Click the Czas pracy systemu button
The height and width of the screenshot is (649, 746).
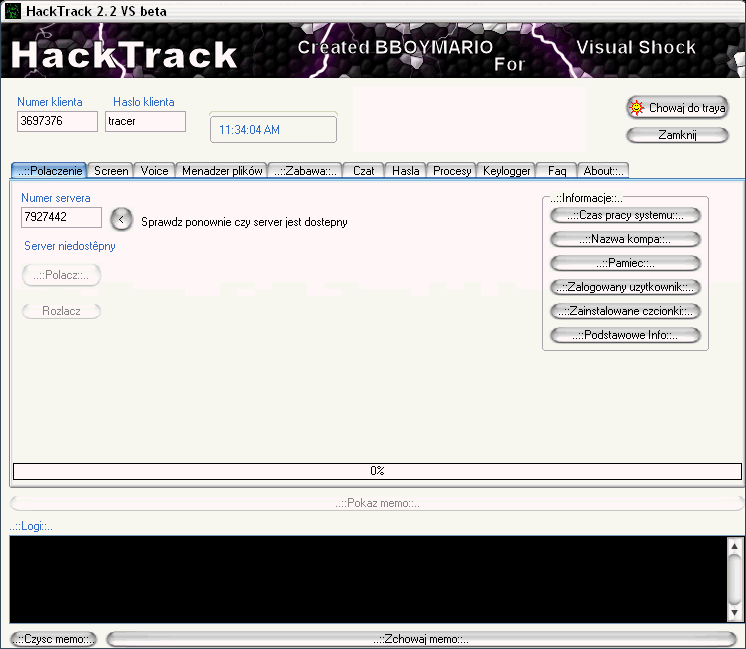click(625, 215)
